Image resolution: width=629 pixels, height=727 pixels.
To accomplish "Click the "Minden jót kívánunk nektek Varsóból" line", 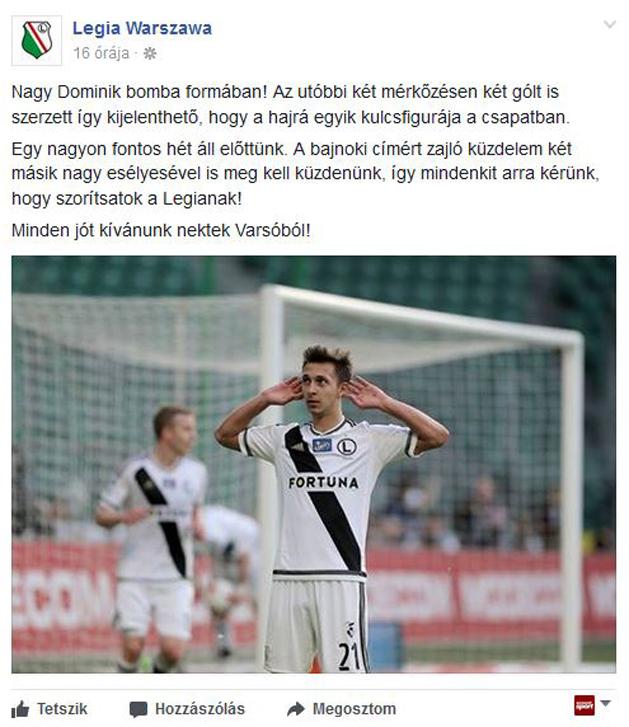I will point(161,230).
